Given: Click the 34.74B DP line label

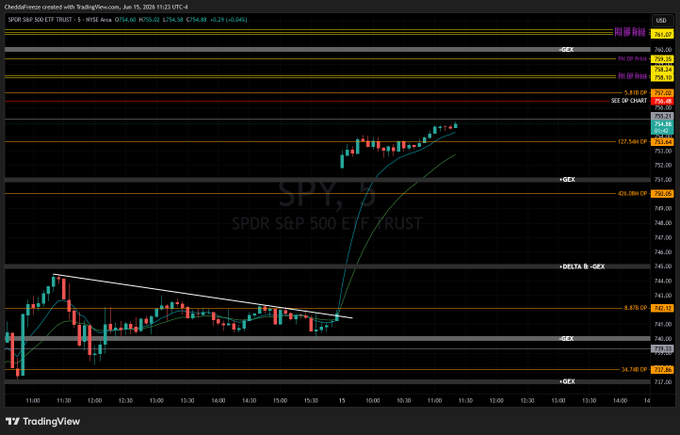Looking at the screenshot, I should [x=634, y=370].
